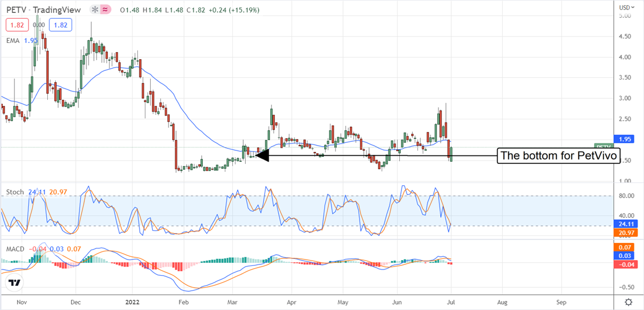Click the red -0.04 MACD axis tag
Image resolution: width=644 pixels, height=310 pixels.
[625, 264]
